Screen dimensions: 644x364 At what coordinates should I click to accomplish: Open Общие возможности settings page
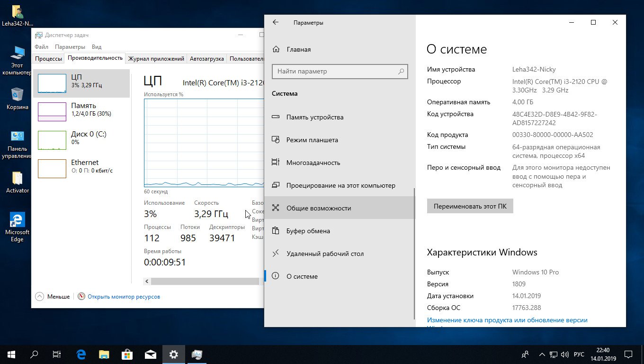339,208
